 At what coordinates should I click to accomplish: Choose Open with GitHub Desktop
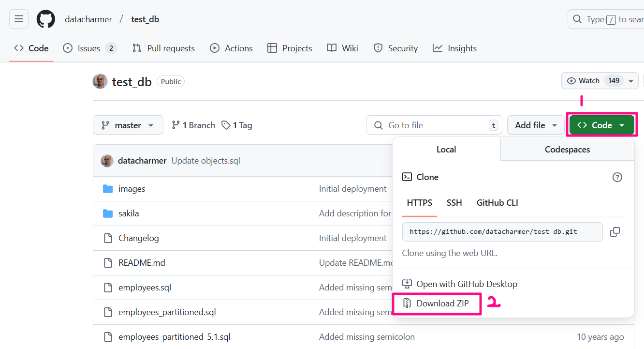[460, 284]
